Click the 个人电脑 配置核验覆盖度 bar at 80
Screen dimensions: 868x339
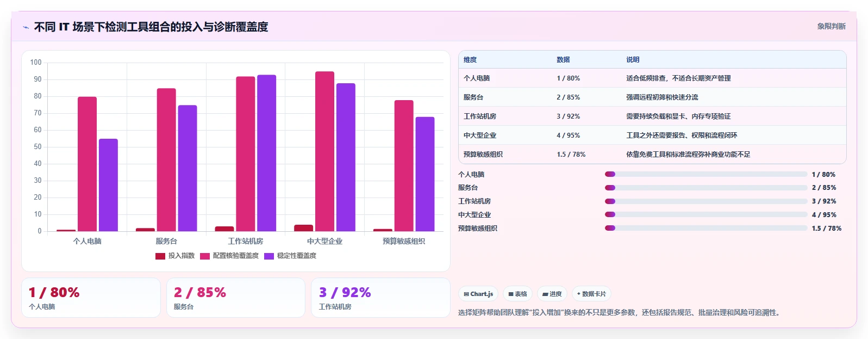(x=87, y=164)
